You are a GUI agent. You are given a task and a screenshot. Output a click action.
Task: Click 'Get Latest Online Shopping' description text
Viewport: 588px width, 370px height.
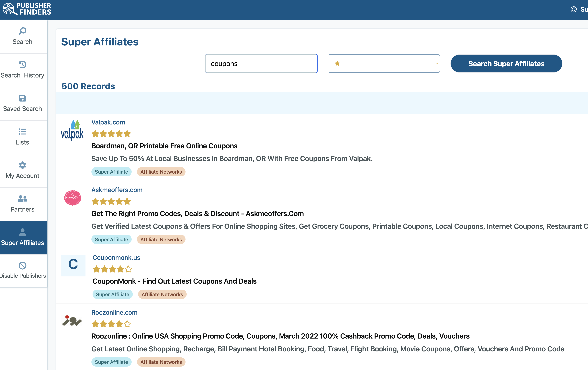tap(328, 349)
